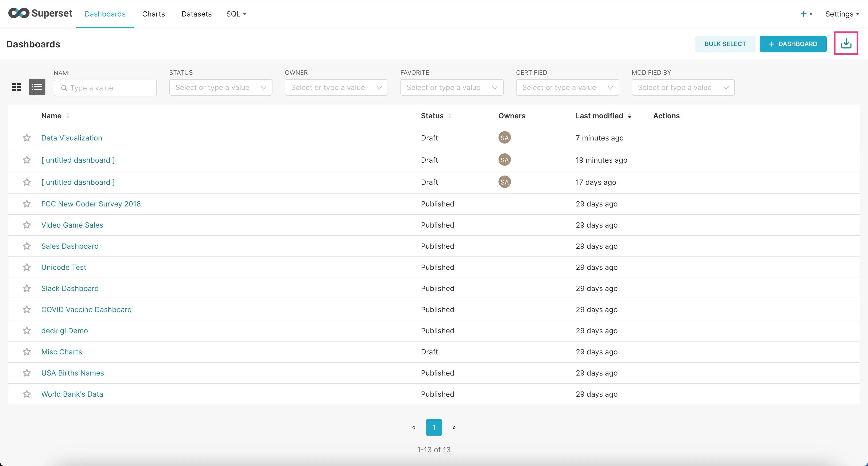Screen dimensions: 868x466
Task: Open the COVID Vaccine Dashboard
Action: coord(86,309)
